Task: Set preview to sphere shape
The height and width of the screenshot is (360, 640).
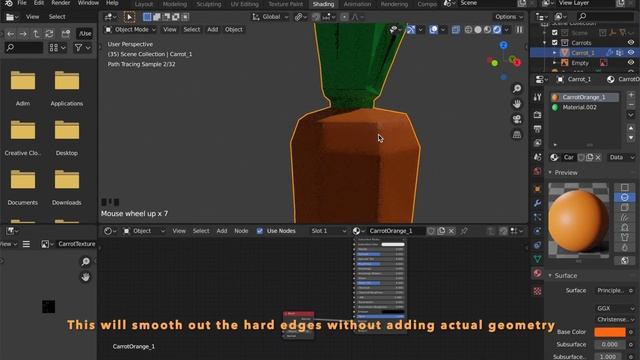Action: [624, 197]
